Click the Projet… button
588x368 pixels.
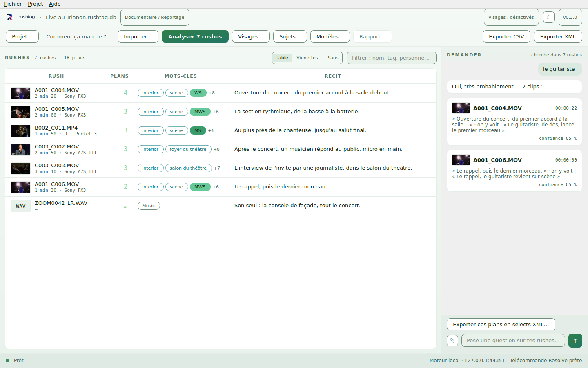(x=22, y=36)
